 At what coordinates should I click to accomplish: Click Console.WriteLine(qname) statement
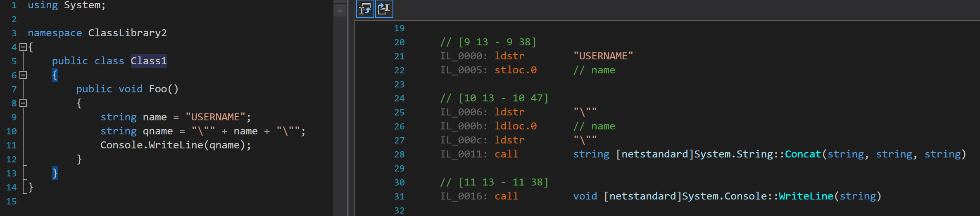coord(176,145)
